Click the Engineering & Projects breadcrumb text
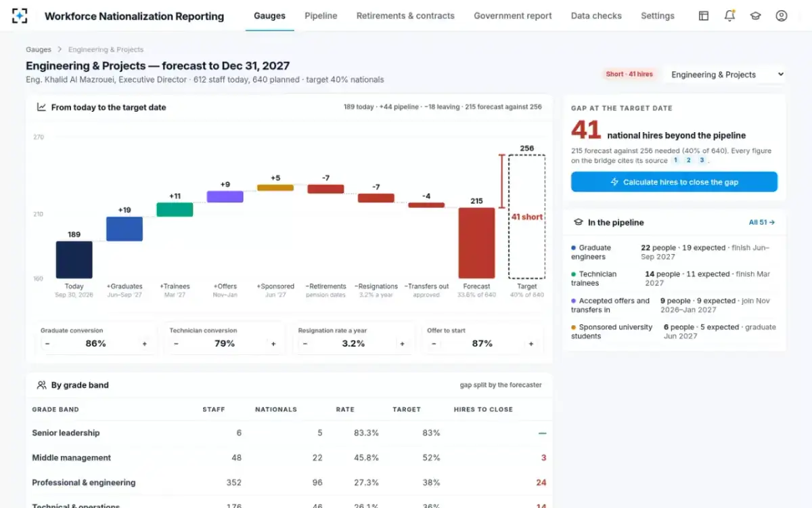 point(106,49)
